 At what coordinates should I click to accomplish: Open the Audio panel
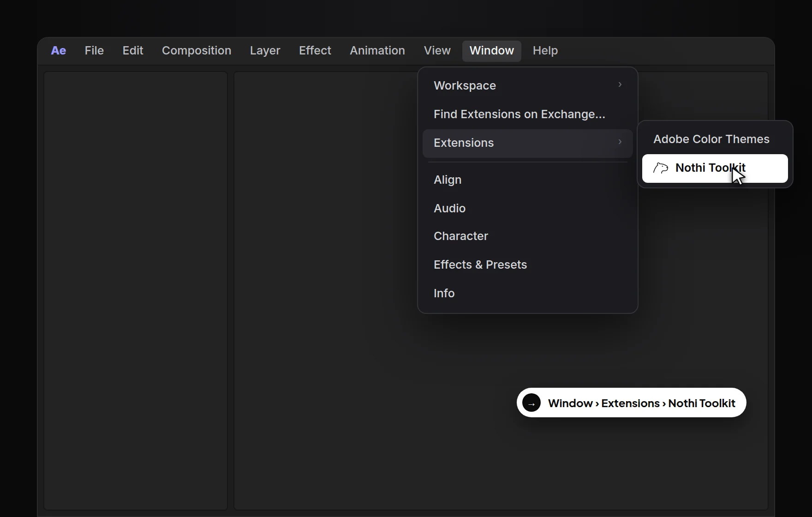pyautogui.click(x=528, y=208)
